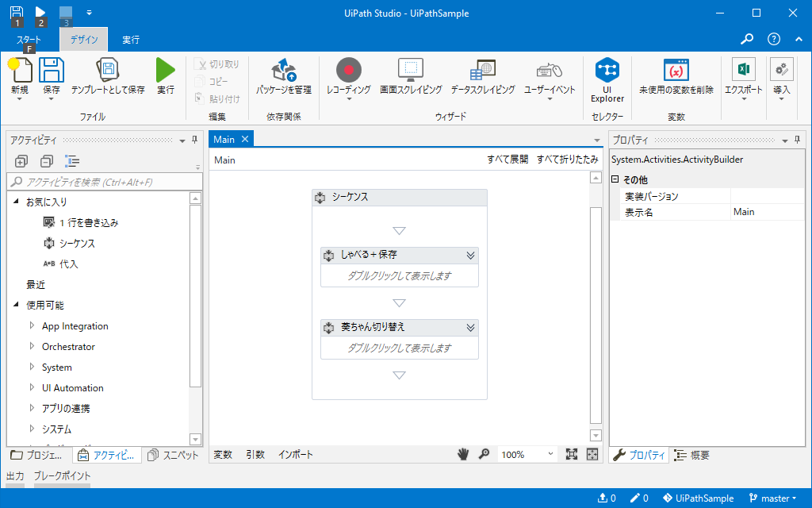Click Collapse All icon in Activities panel

[47, 161]
